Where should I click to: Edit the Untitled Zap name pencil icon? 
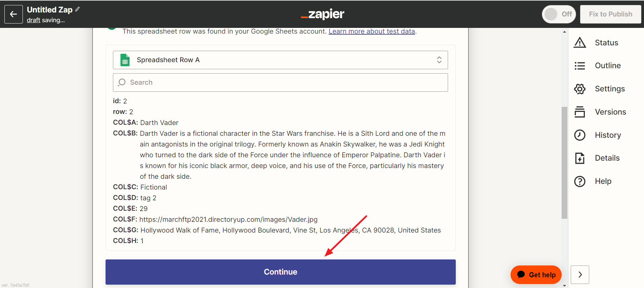pyautogui.click(x=78, y=9)
